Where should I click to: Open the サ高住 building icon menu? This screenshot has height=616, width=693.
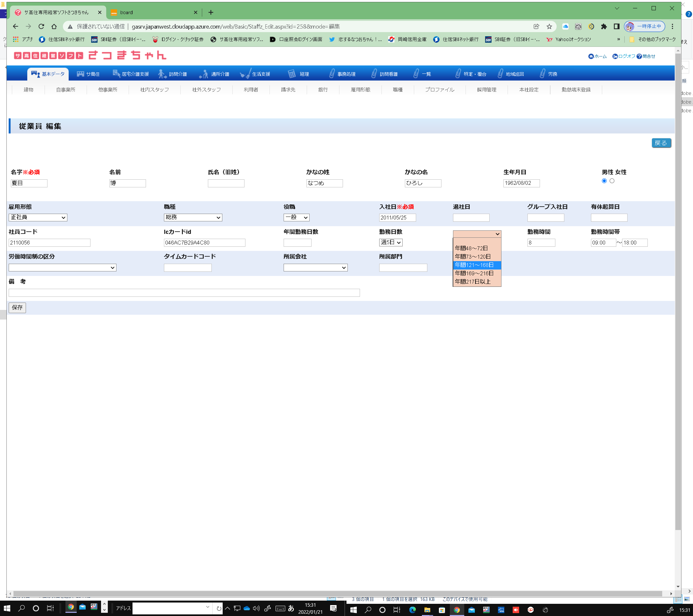click(x=80, y=74)
